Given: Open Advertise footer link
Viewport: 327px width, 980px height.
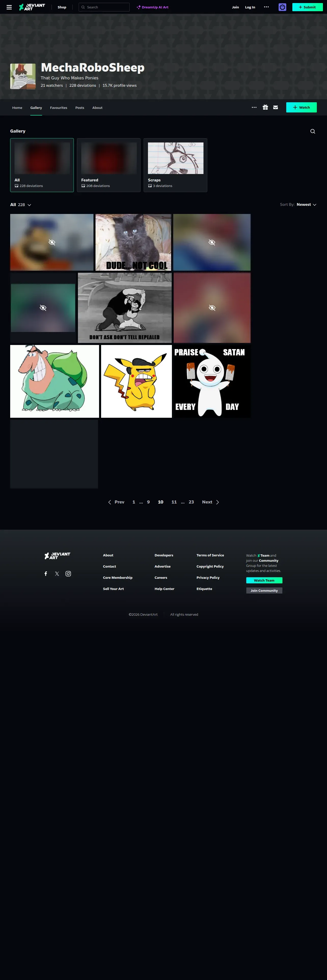Looking at the screenshot, I should tap(162, 567).
